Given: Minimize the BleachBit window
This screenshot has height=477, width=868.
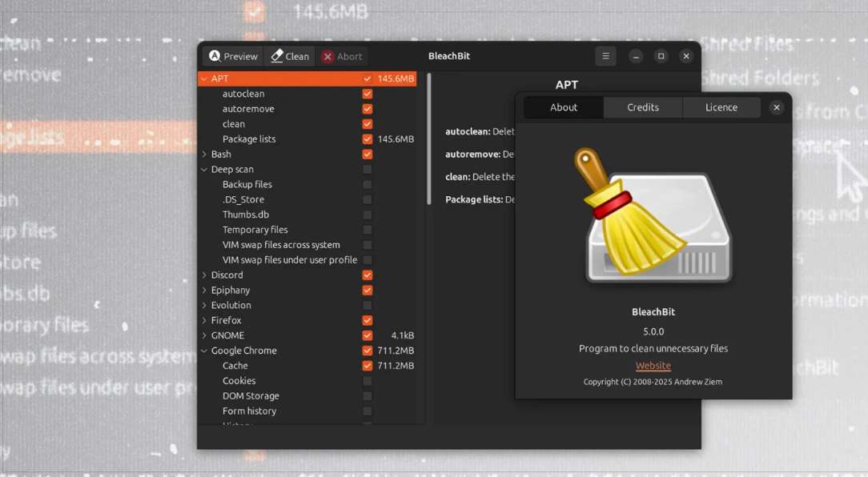Looking at the screenshot, I should pos(636,56).
